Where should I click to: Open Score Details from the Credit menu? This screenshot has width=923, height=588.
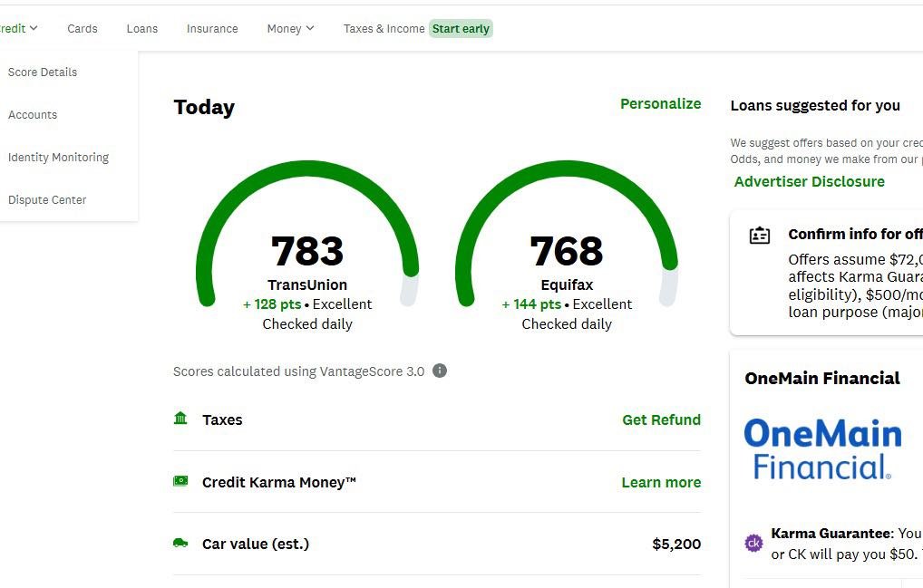pos(43,72)
